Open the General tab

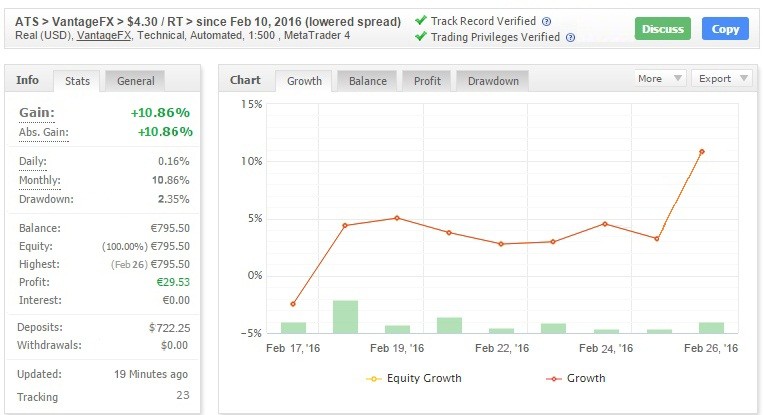[135, 80]
